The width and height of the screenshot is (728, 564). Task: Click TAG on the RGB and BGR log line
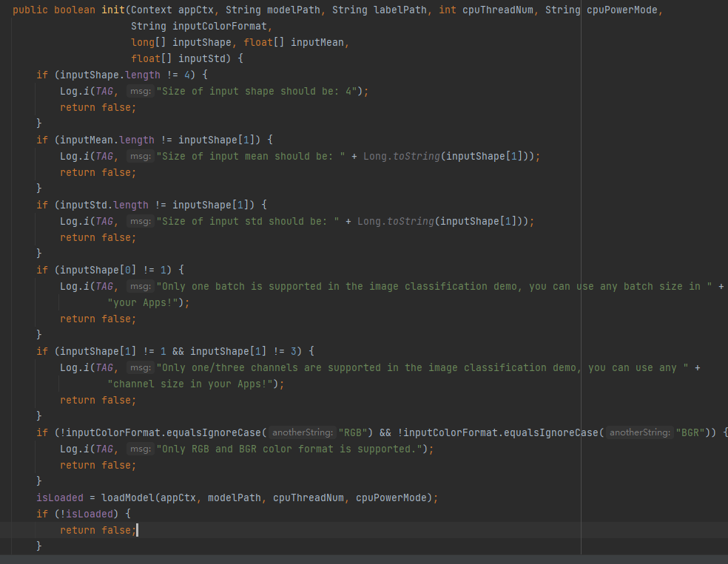tap(104, 449)
